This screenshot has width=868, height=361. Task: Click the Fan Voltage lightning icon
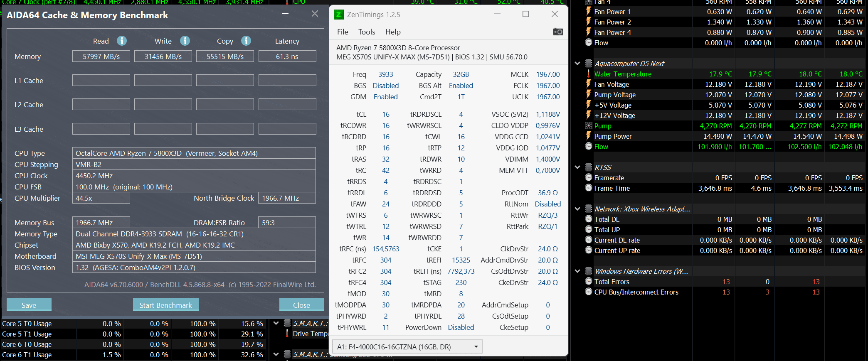point(588,84)
